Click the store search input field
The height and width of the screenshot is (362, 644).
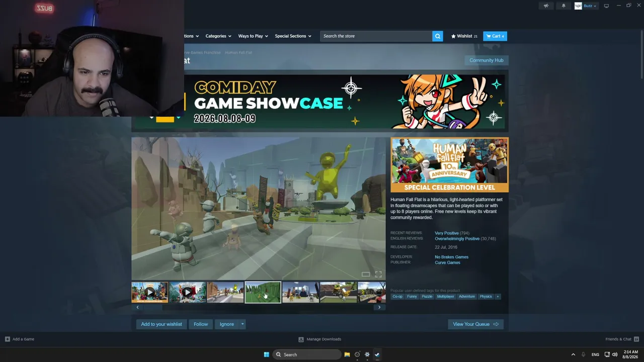point(376,36)
